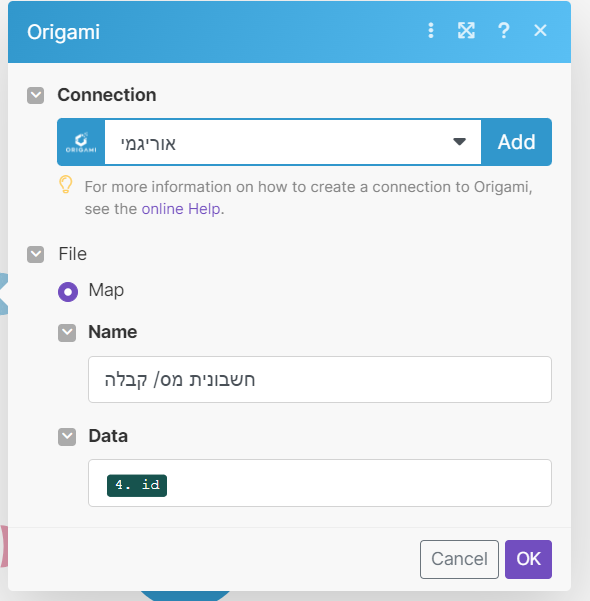Add a new Origami connection
This screenshot has height=601, width=590.
click(x=516, y=142)
